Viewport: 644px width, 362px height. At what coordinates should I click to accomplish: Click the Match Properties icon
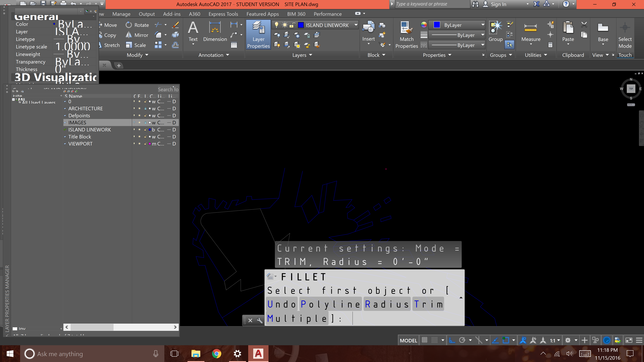point(407,35)
